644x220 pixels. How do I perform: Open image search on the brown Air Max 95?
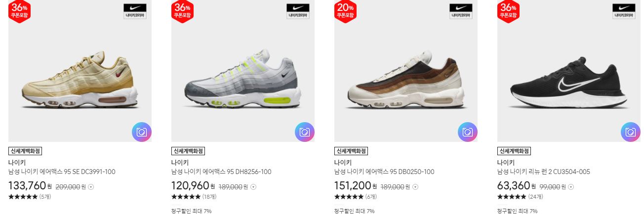(467, 132)
